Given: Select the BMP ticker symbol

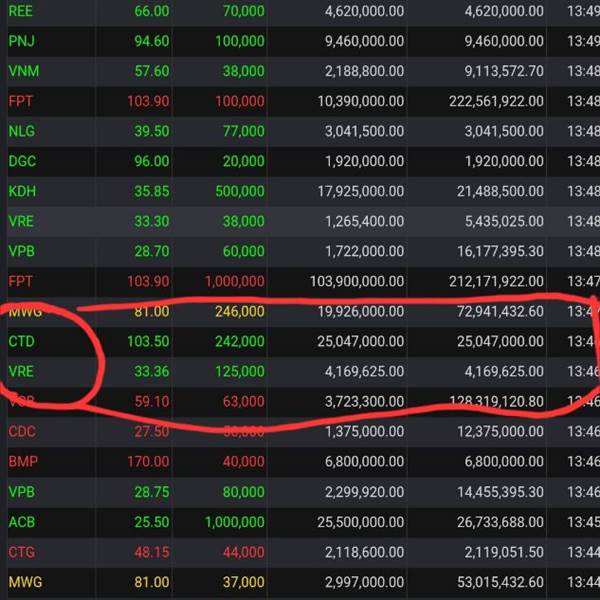Looking at the screenshot, I should [x=23, y=461].
